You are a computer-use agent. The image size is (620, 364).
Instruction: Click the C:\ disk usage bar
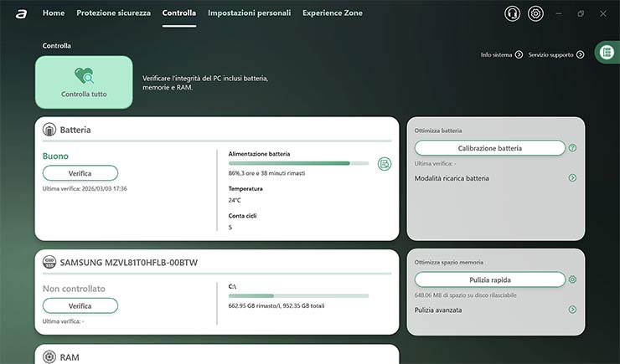pos(298,295)
